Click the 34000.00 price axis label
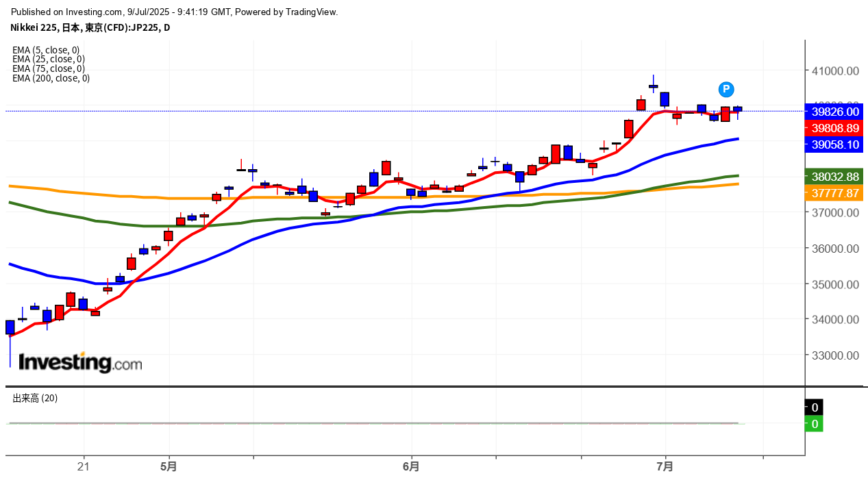Viewport: 868px width, 478px height. point(835,320)
